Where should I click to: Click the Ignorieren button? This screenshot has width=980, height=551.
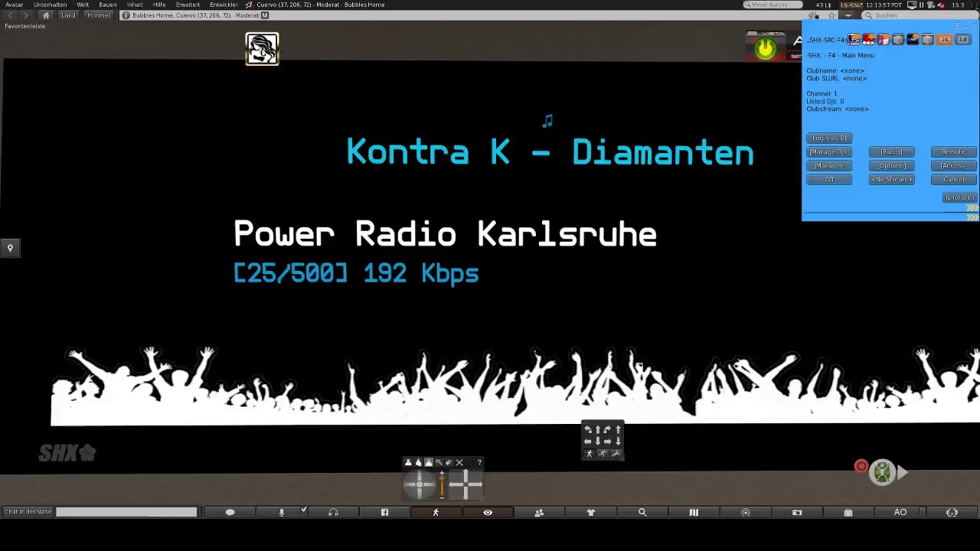959,197
